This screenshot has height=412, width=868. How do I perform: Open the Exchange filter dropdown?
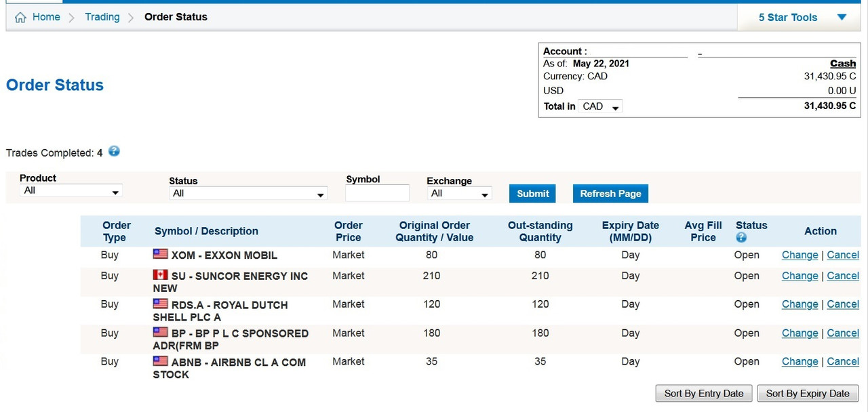pos(460,194)
